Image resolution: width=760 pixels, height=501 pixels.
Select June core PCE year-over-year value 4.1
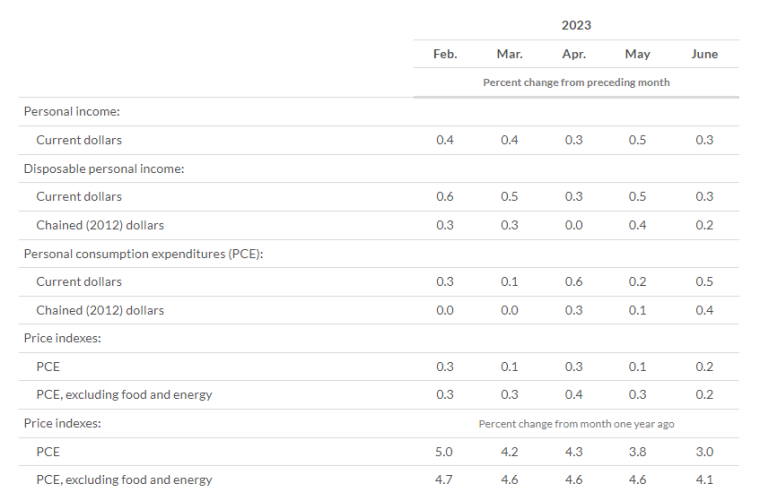704,480
